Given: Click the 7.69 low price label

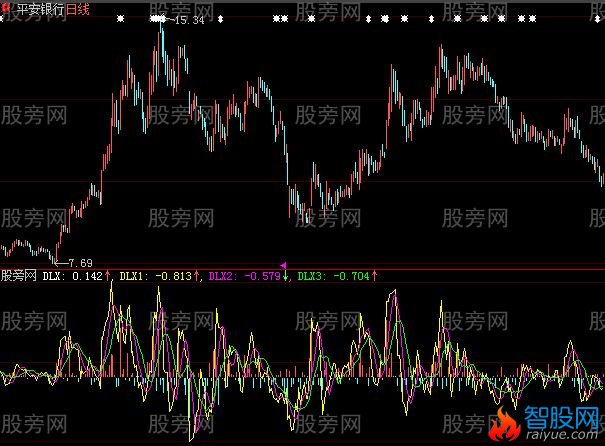Looking at the screenshot, I should click(80, 263).
